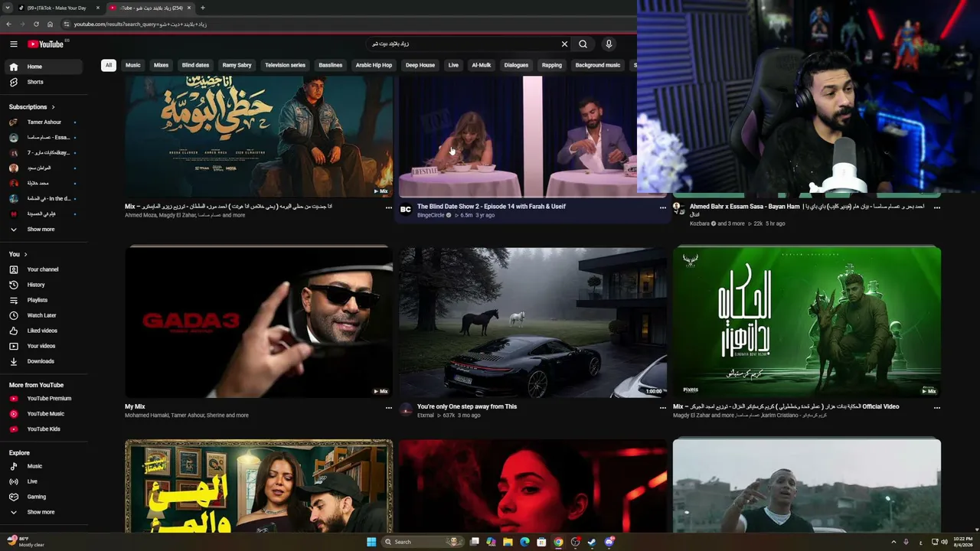Viewport: 980px width, 551px height.
Task: Go back in the browser
Action: [8, 24]
